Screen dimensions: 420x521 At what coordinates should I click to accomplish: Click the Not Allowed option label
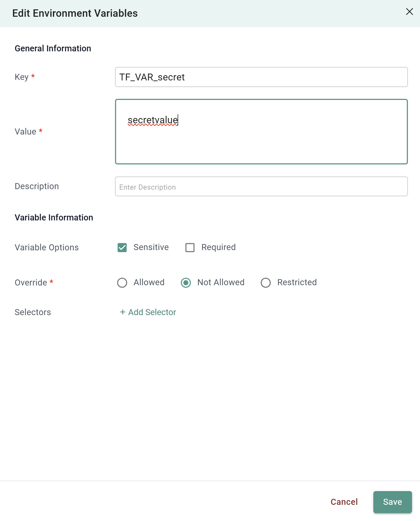(220, 283)
